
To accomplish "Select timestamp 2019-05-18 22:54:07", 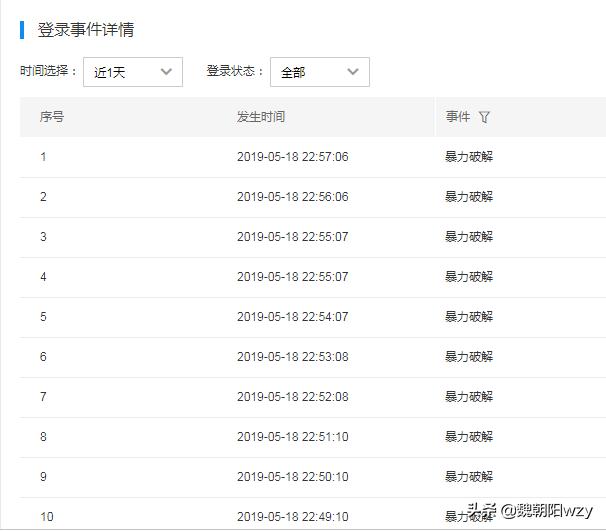I will pos(292,317).
